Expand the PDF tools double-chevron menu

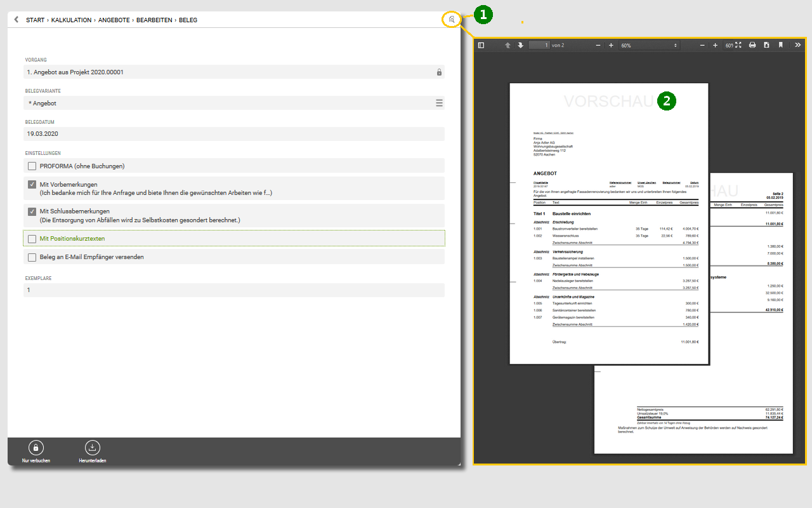[797, 45]
